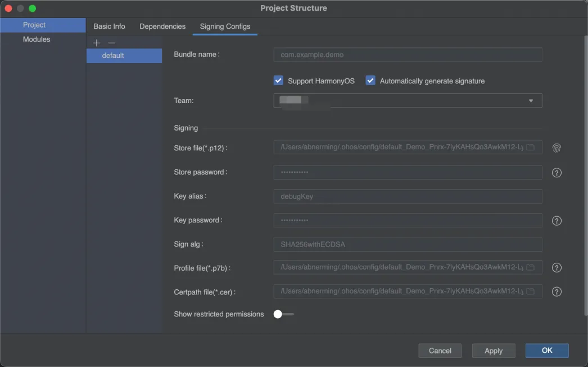Click the Cancel button

(440, 351)
